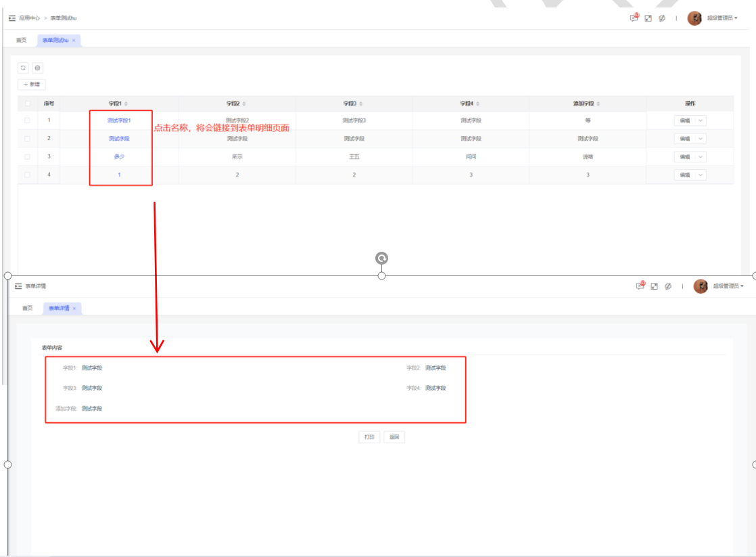This screenshot has width=756, height=557.
Task: Sort the table by the 字段2 column
Action: pos(244,104)
